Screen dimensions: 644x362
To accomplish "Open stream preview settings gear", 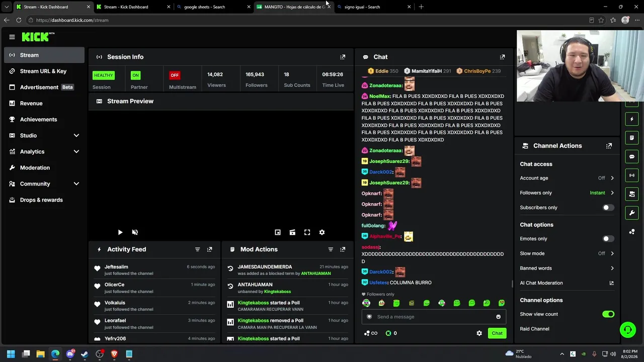I will [322, 232].
